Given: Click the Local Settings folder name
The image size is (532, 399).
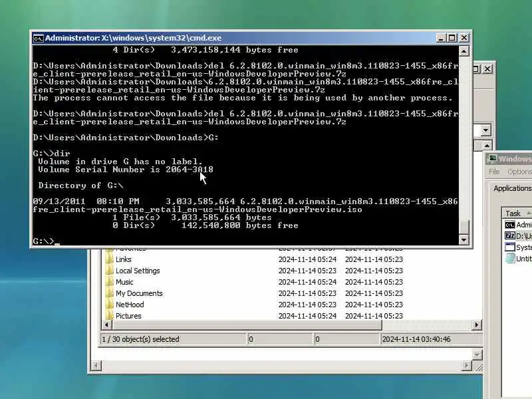Looking at the screenshot, I should click(138, 271).
